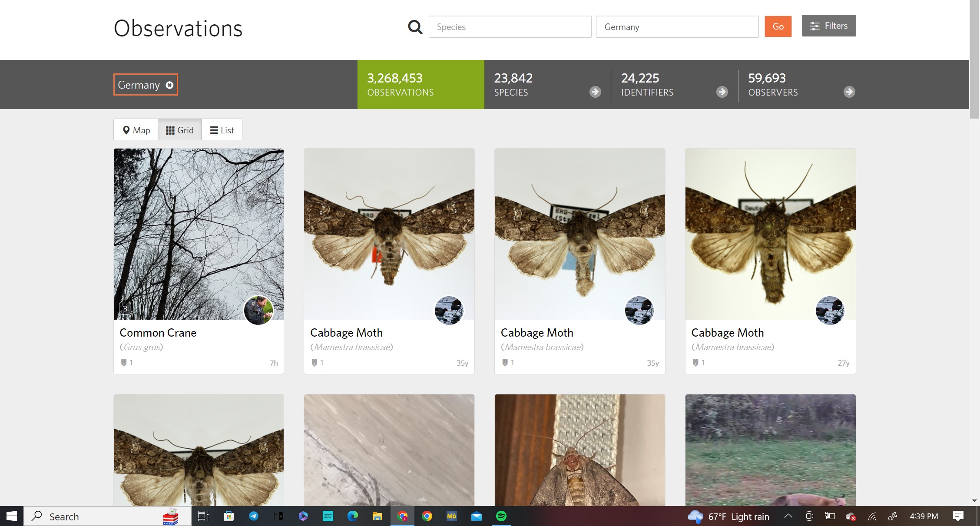Click the search magnifier icon
This screenshot has height=526, width=980.
coord(415,27)
